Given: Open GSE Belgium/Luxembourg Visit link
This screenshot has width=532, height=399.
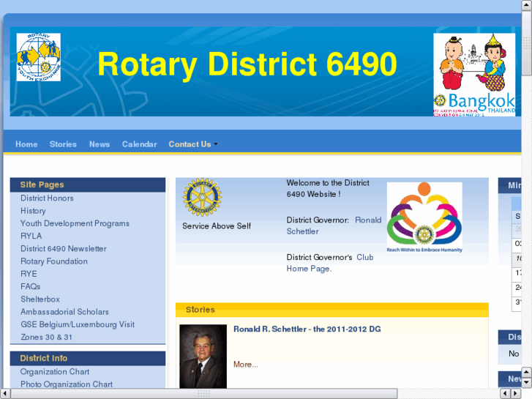Looking at the screenshot, I should coord(78,324).
